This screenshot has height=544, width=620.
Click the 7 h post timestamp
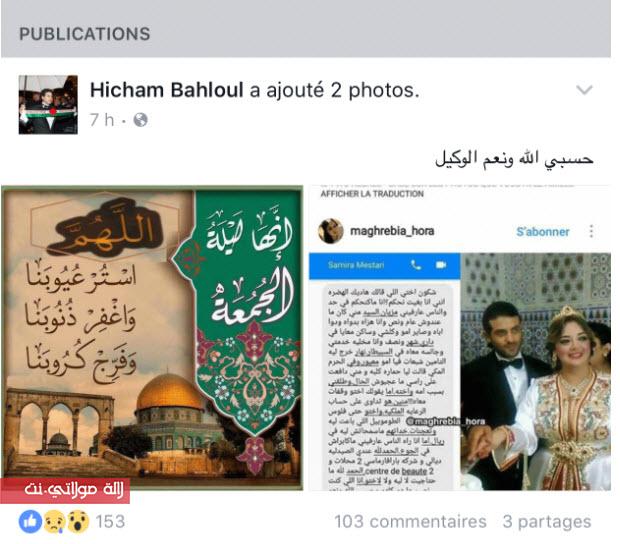point(102,120)
